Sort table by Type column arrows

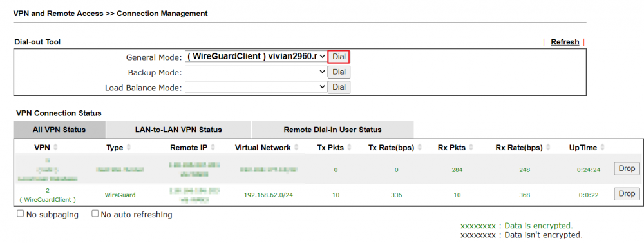(129, 148)
